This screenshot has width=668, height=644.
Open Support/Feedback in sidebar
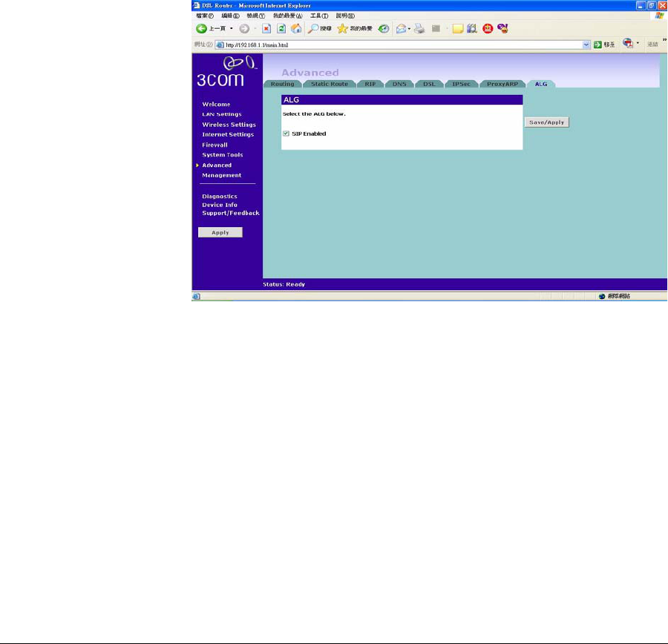[231, 213]
